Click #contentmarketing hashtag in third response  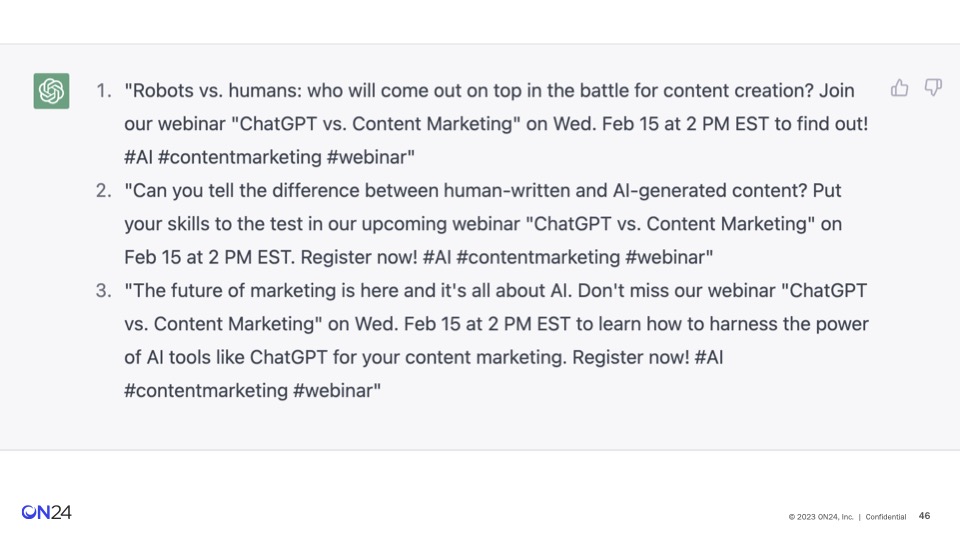(206, 391)
